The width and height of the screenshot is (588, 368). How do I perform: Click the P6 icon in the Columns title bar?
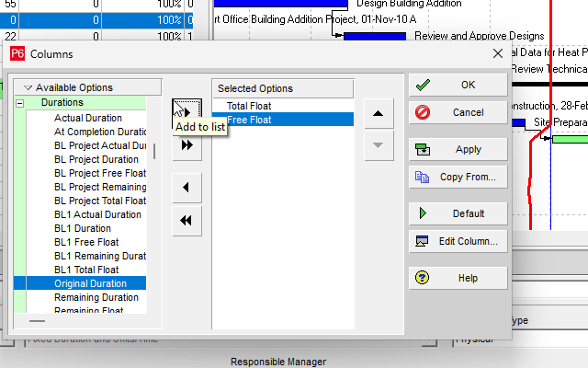[x=17, y=53]
